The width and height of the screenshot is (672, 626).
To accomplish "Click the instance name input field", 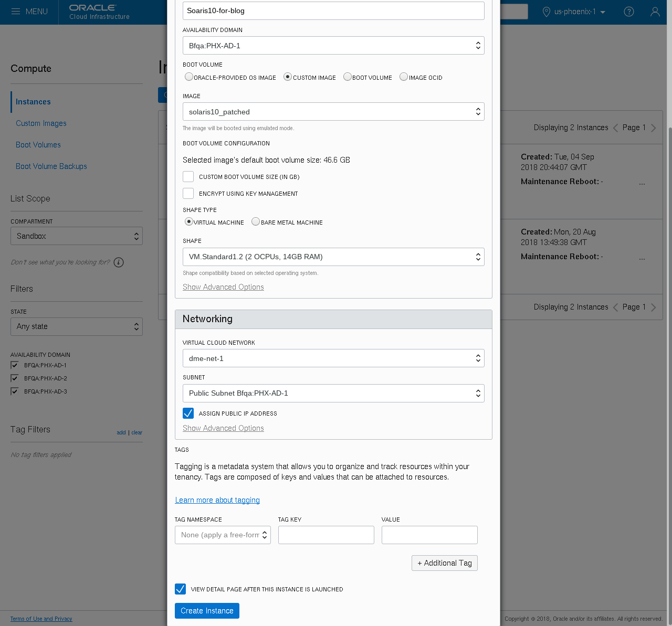I will pyautogui.click(x=333, y=10).
